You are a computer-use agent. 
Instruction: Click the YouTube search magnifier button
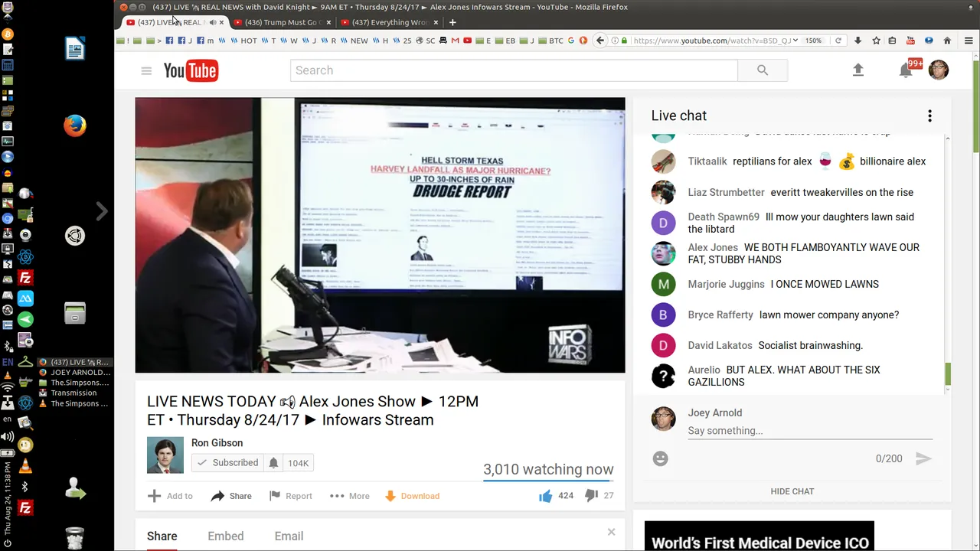tap(763, 70)
